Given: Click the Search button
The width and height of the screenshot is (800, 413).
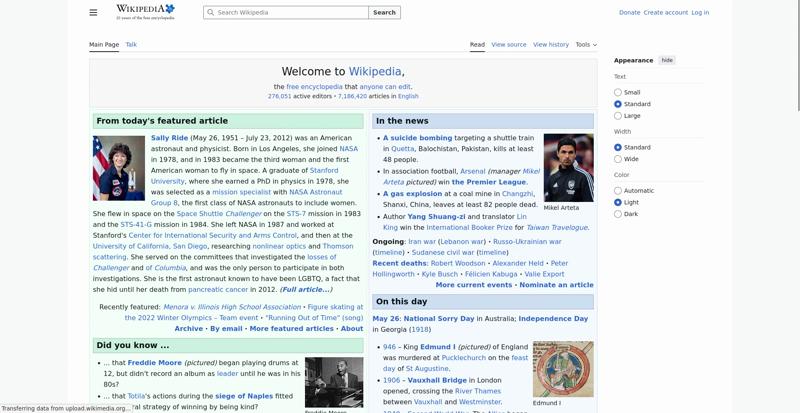Looking at the screenshot, I should (x=384, y=12).
